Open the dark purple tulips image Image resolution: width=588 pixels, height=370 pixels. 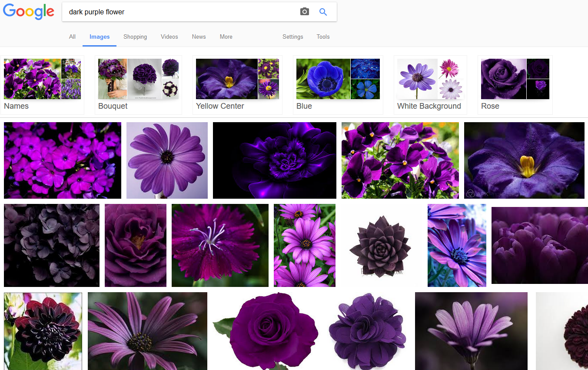pyautogui.click(x=540, y=245)
